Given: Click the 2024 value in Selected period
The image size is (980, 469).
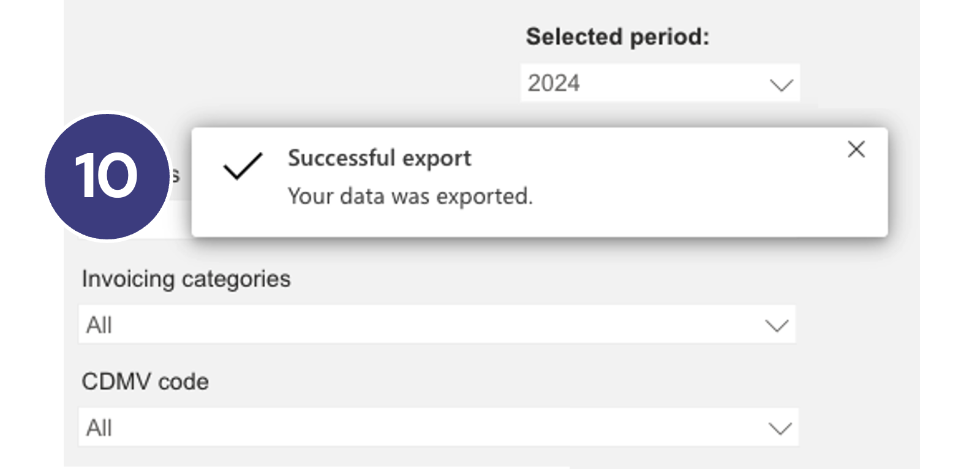Looking at the screenshot, I should coord(554,83).
